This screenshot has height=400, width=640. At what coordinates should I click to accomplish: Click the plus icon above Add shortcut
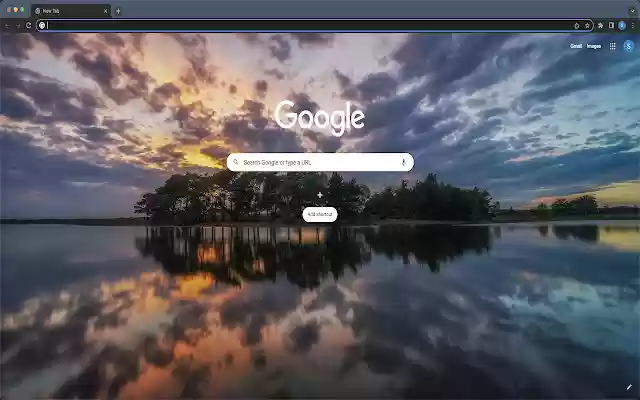(320, 195)
